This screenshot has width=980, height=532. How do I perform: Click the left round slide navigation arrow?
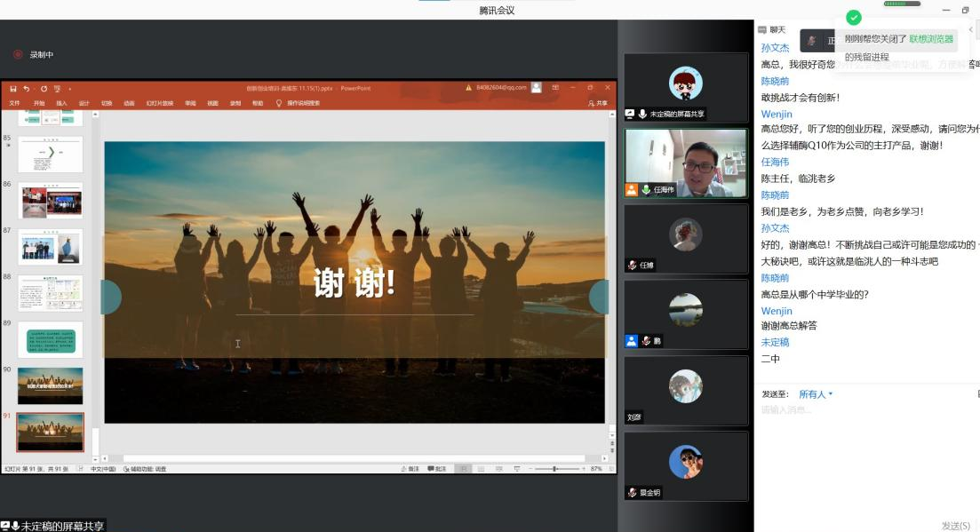(x=110, y=297)
